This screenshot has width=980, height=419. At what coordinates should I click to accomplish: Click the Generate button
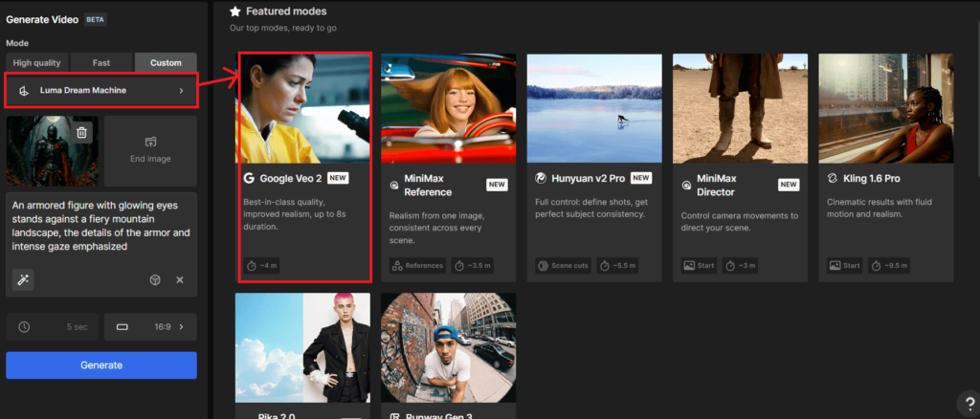[x=101, y=365]
